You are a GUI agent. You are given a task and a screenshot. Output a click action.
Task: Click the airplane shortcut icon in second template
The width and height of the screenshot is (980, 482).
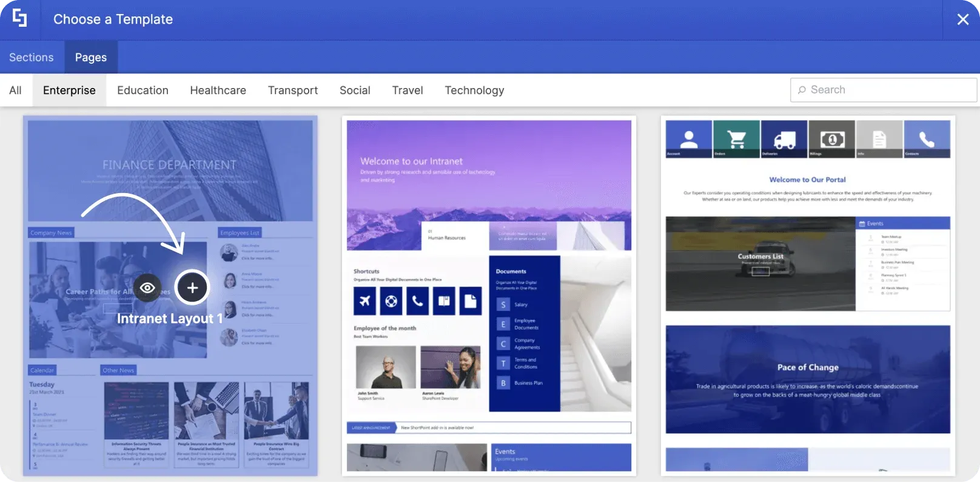coord(364,300)
